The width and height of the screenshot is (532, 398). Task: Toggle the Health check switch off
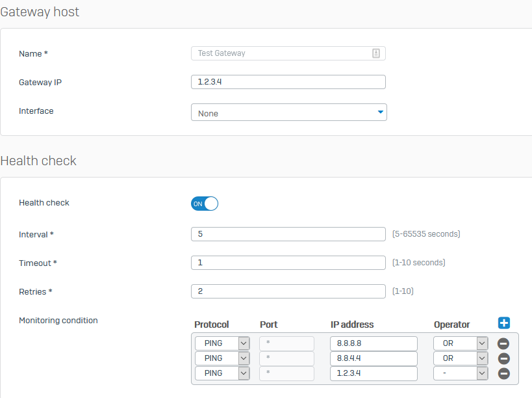pos(205,204)
